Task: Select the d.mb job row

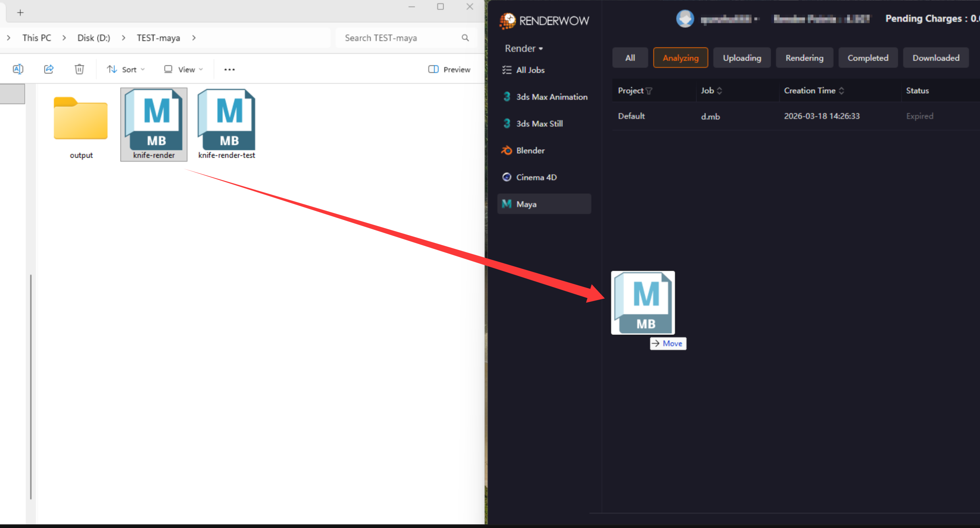Action: click(x=796, y=116)
